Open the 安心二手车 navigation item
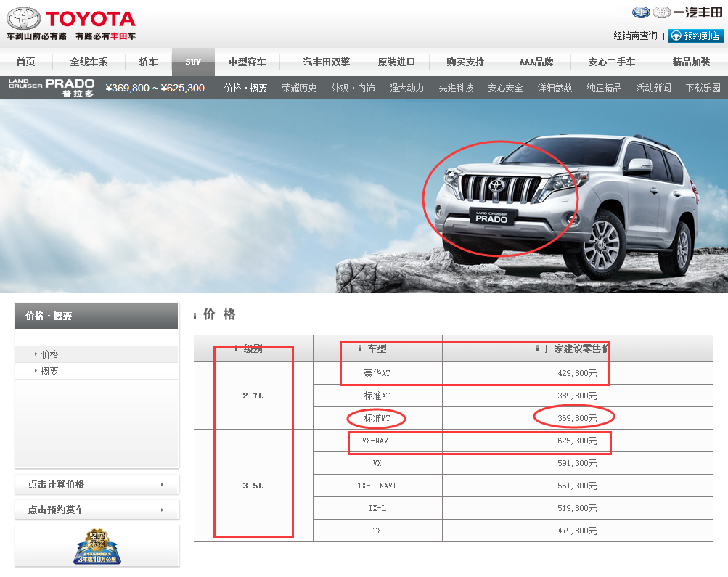 point(611,62)
